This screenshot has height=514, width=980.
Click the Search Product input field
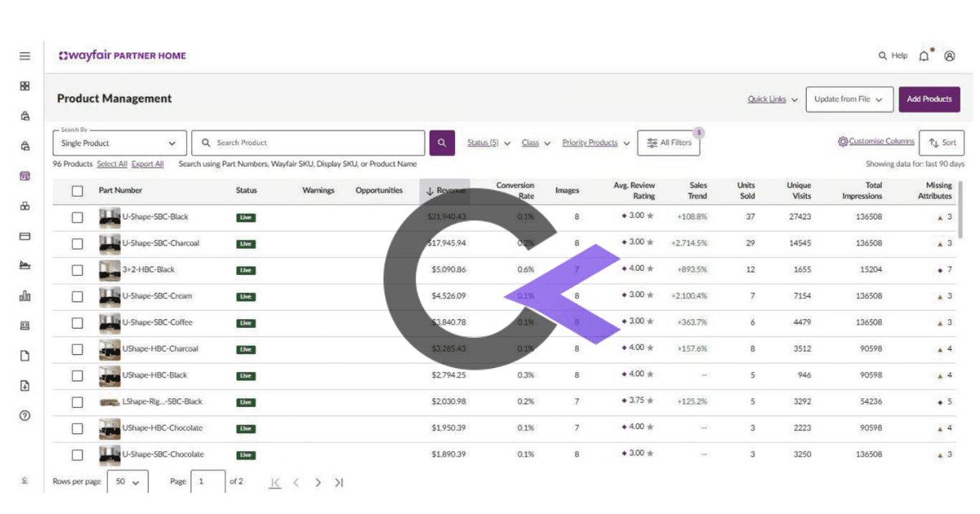(x=308, y=143)
